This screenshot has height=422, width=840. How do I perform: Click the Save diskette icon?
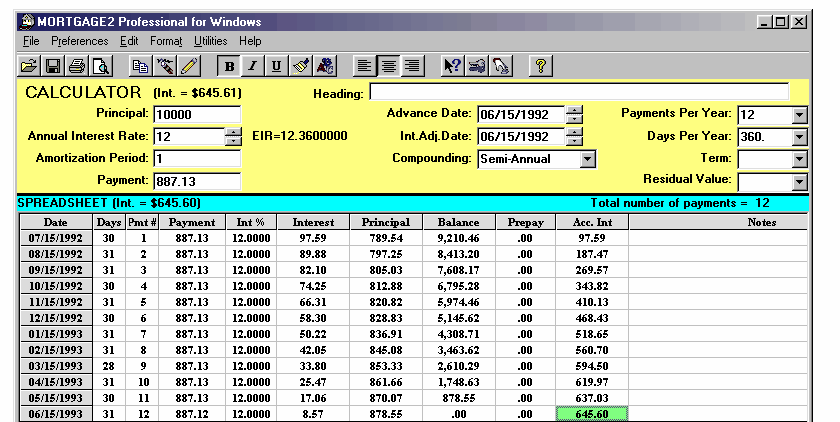tap(53, 66)
